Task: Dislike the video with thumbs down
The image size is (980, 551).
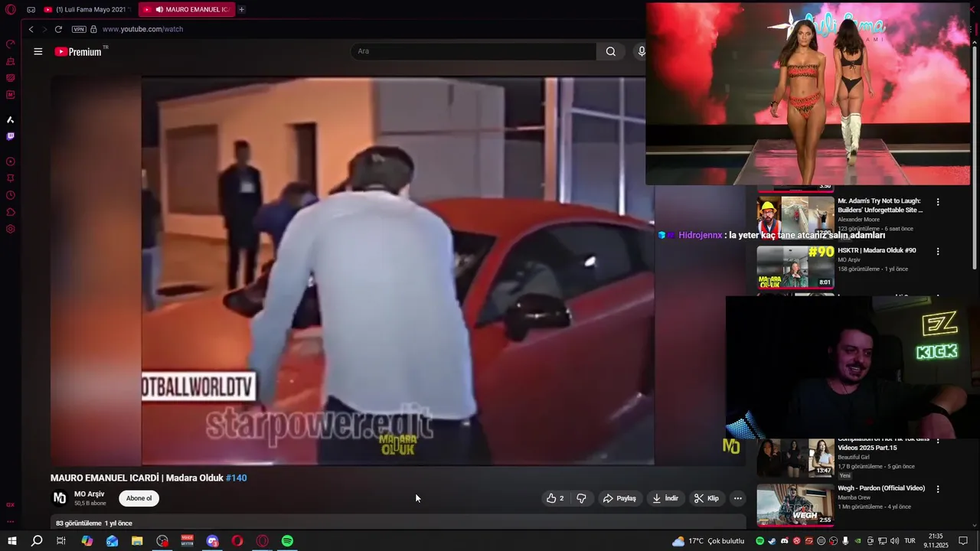Action: tap(582, 498)
